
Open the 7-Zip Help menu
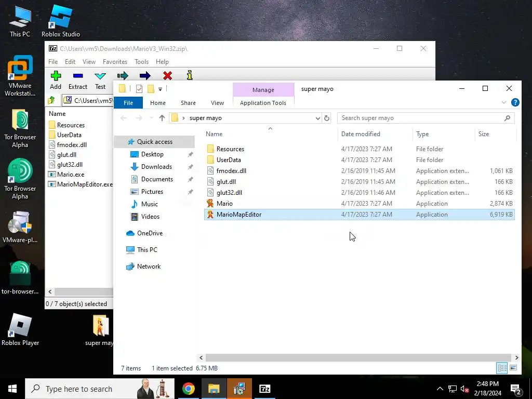(162, 62)
